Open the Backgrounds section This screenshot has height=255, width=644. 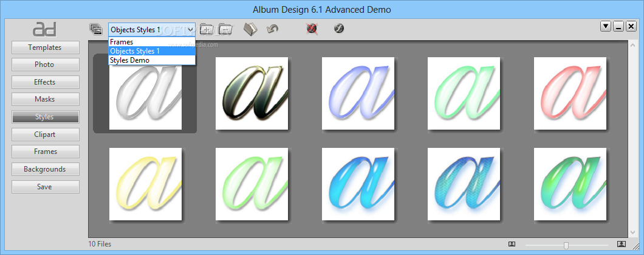coord(45,169)
